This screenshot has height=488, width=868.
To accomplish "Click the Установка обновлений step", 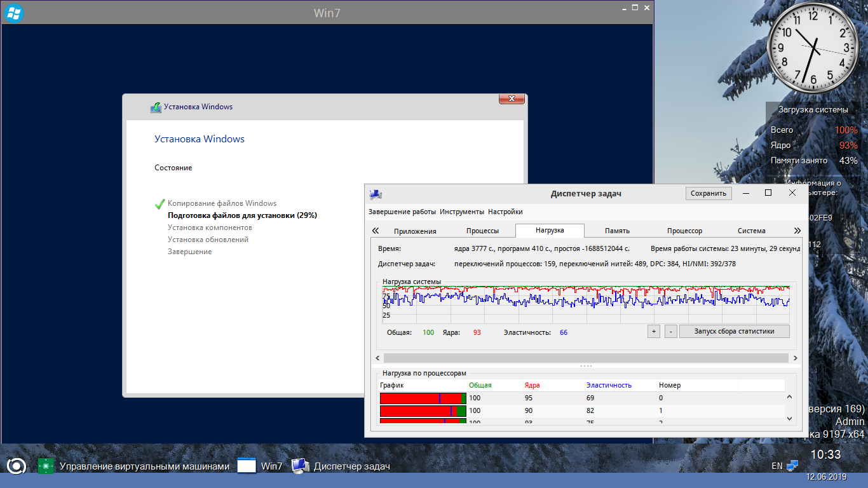I will pos(208,240).
